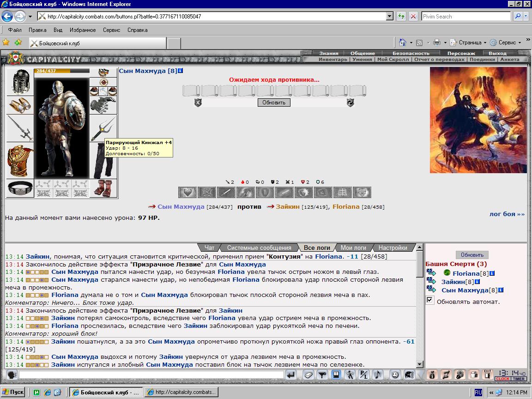Expand the Страница toolbar dropdown
Viewport: 532px width, 399px height.
click(x=485, y=43)
